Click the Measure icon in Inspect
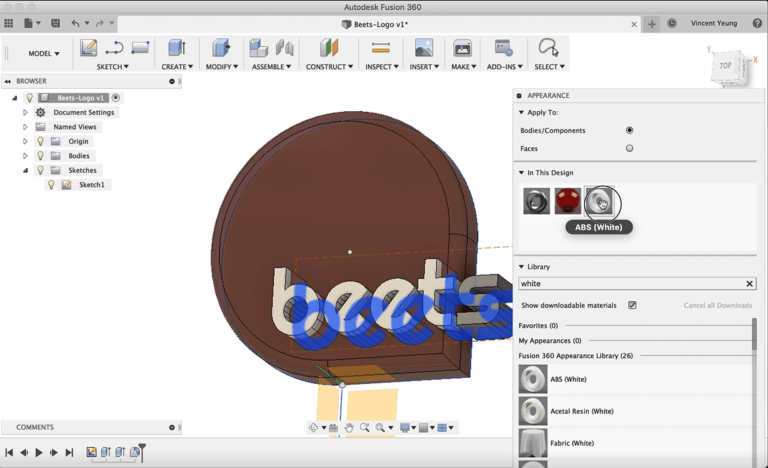Image resolution: width=768 pixels, height=468 pixels. tap(381, 48)
